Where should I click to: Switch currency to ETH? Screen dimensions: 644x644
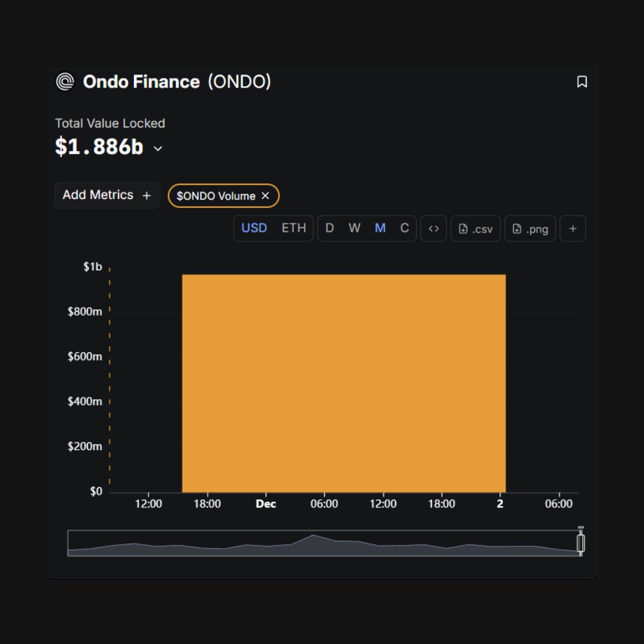[x=294, y=228]
